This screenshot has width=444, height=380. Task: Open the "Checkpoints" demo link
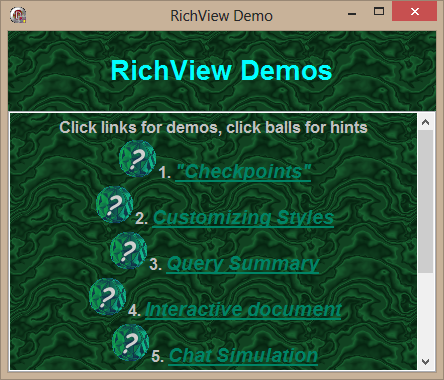[243, 172]
